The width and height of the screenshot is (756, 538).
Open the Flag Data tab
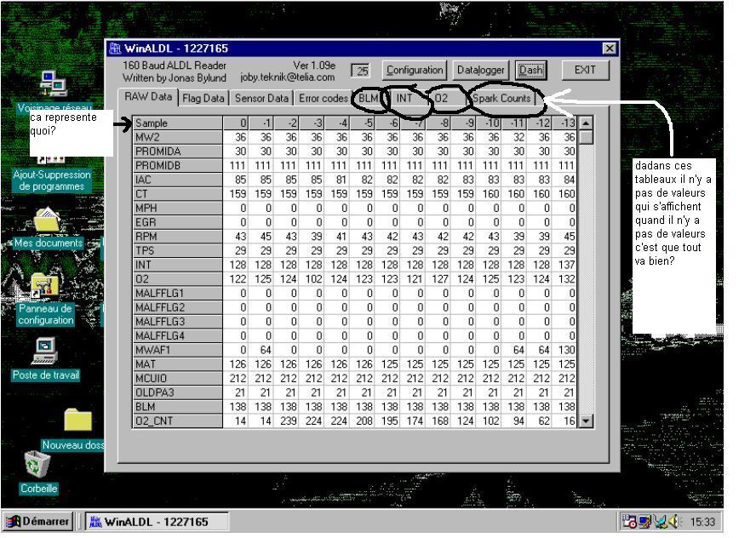point(203,99)
